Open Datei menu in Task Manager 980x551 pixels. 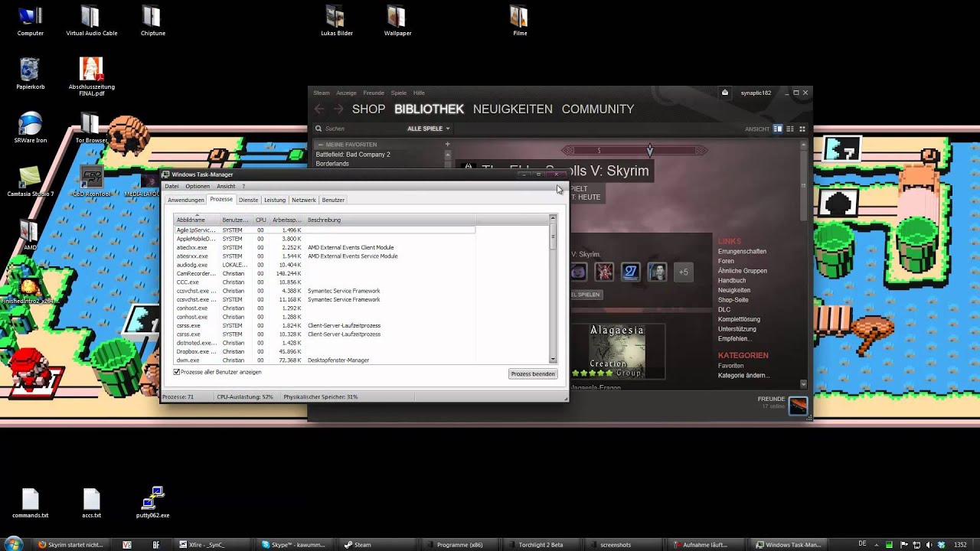171,186
